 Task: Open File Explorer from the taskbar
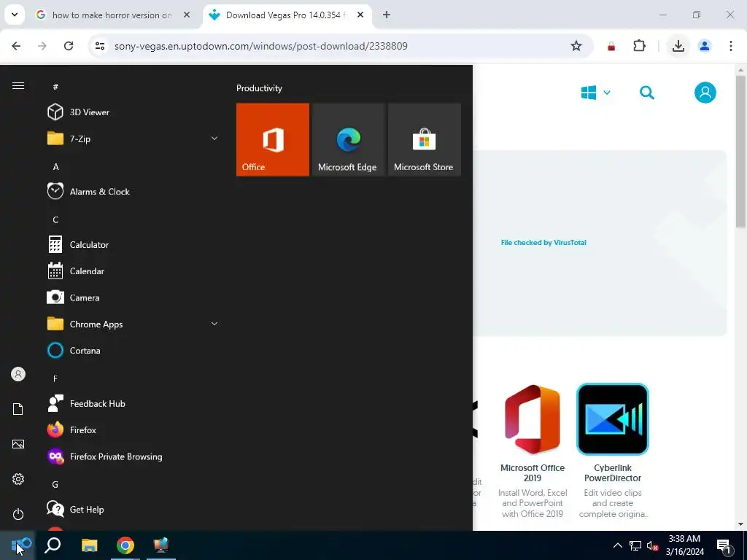pos(89,545)
